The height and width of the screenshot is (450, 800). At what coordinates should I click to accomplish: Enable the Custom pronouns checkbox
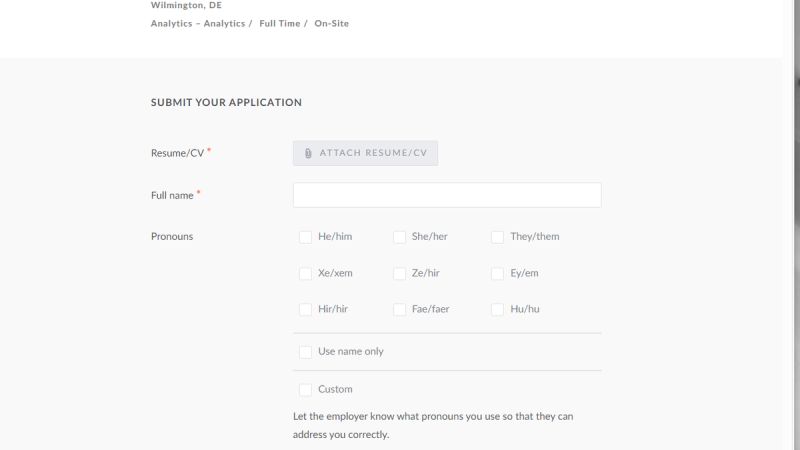coord(305,390)
